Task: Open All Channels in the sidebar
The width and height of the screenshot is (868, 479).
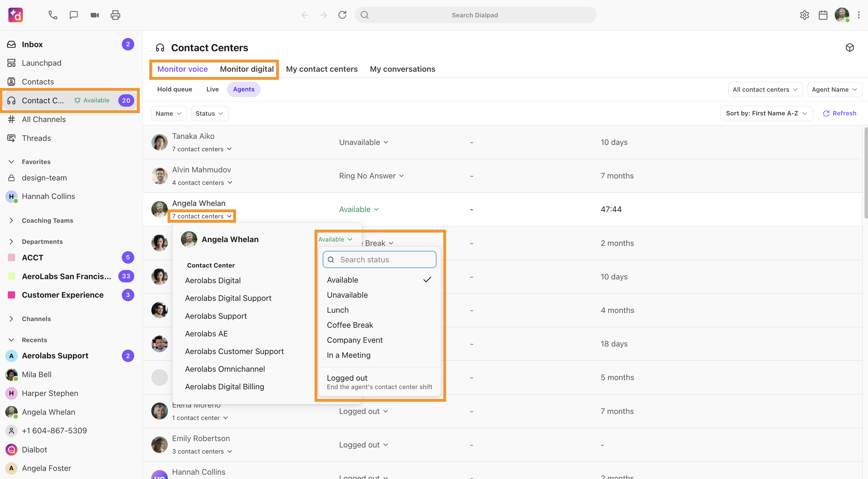Action: point(70,119)
